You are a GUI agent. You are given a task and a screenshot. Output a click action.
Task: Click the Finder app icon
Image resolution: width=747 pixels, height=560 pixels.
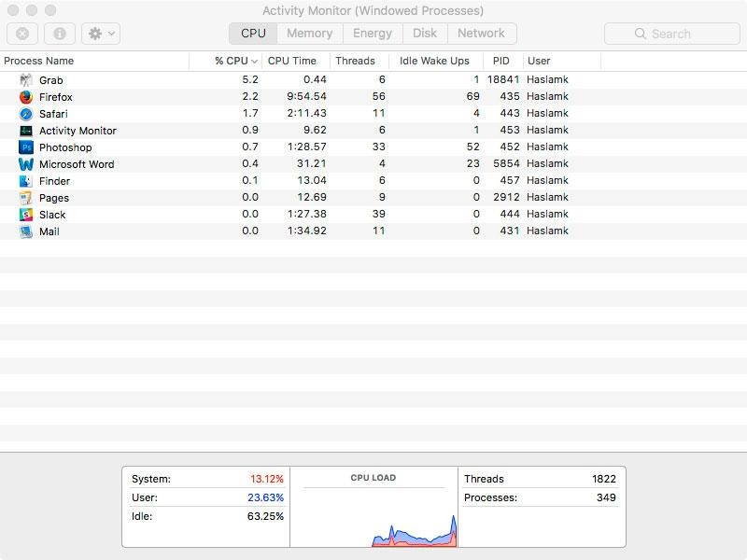[x=24, y=181]
